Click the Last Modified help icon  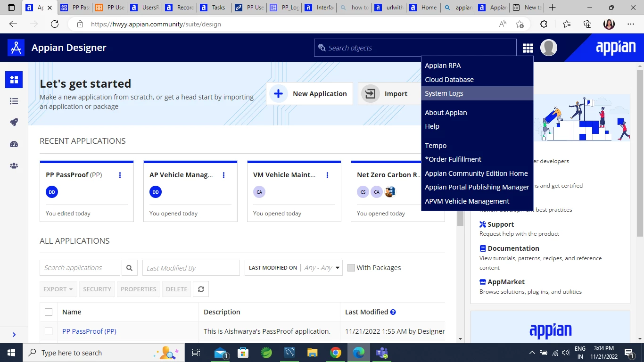(393, 312)
